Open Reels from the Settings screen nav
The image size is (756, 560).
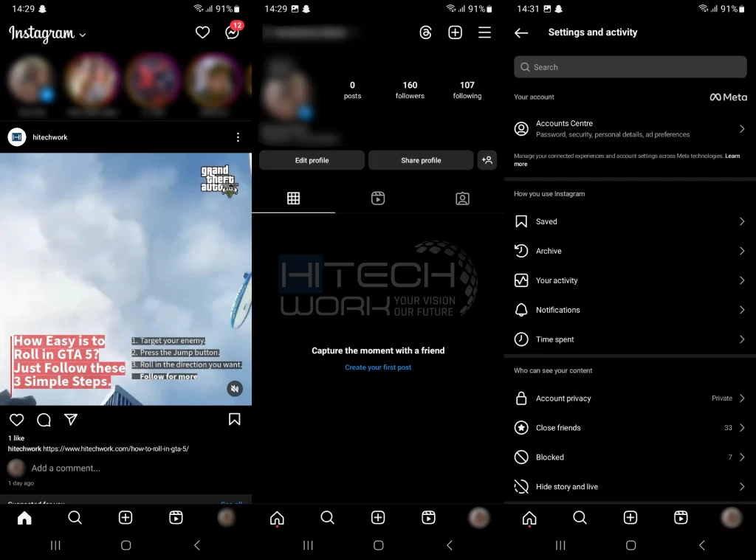[x=681, y=518]
